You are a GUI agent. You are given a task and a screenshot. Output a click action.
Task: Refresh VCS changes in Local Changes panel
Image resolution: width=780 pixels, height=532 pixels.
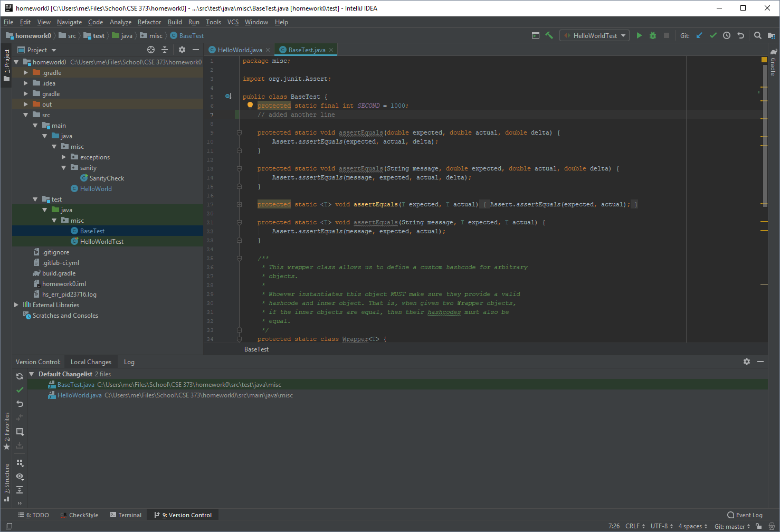[x=20, y=376]
